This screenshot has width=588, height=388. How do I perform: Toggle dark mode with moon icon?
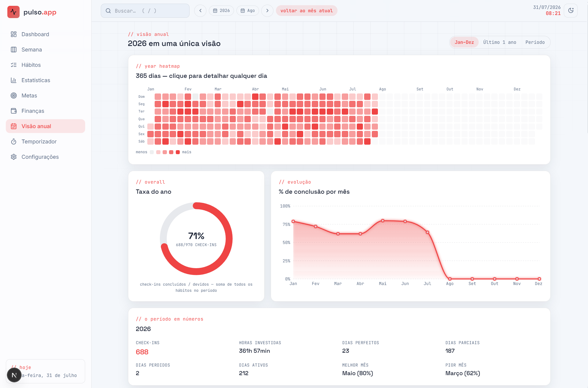tap(571, 11)
